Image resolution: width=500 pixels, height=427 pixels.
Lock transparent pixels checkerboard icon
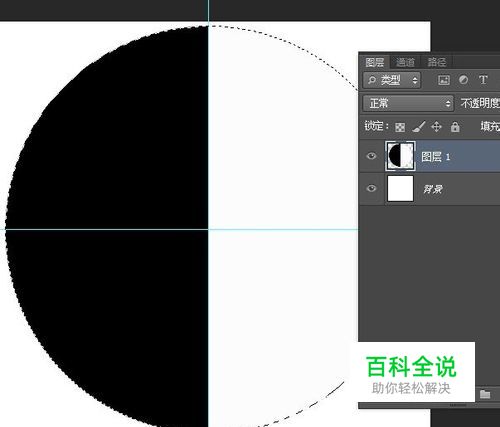coord(400,127)
